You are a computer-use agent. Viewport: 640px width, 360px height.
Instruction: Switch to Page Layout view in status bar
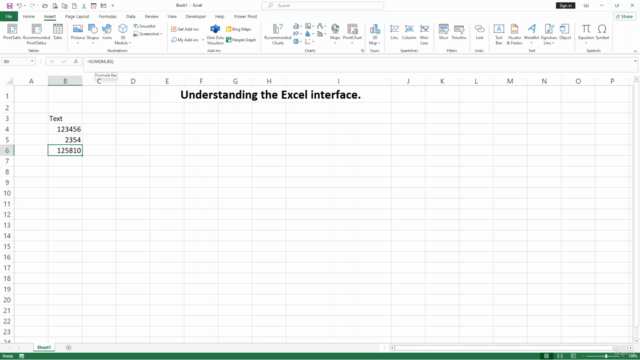[x=560, y=356]
